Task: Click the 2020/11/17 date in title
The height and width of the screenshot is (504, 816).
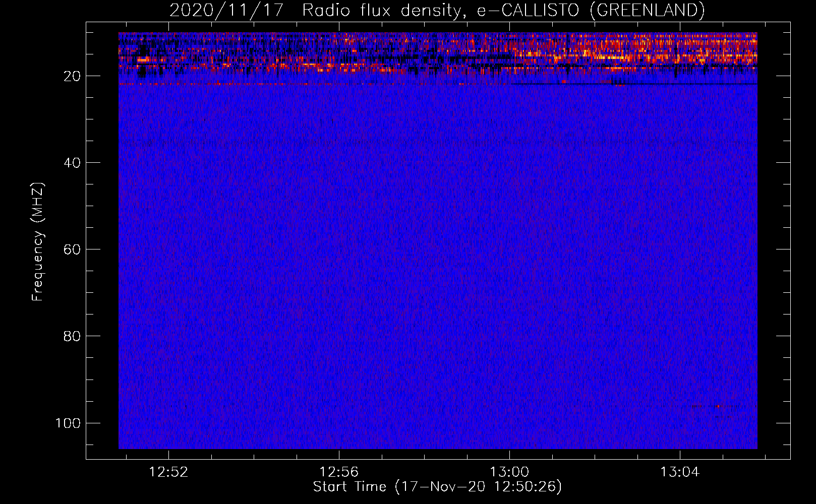Action: (226, 10)
